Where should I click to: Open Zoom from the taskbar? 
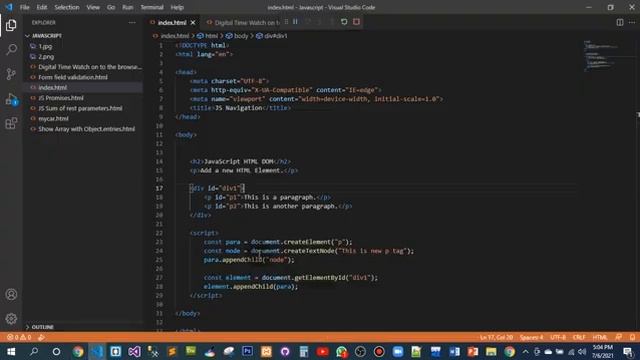click(x=398, y=351)
